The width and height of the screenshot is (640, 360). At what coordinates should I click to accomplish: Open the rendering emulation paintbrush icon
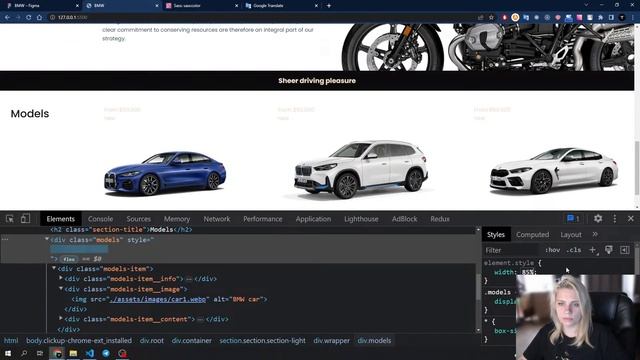pos(609,250)
